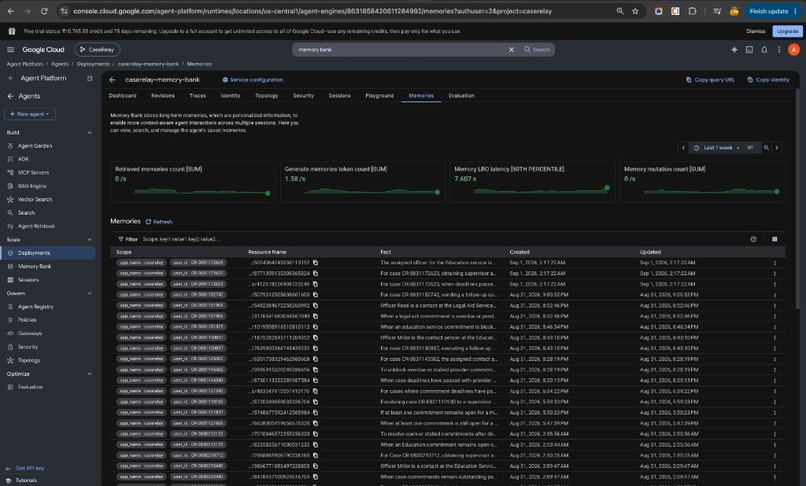Switch to the Sessions tab
806x486 pixels.
(x=340, y=96)
